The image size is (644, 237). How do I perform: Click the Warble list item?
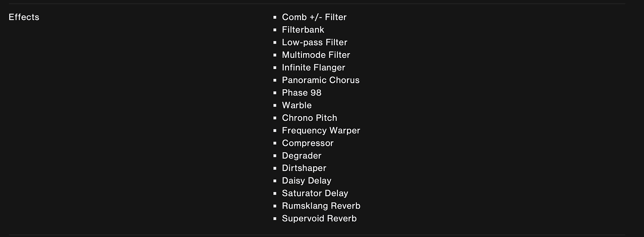[x=297, y=105]
